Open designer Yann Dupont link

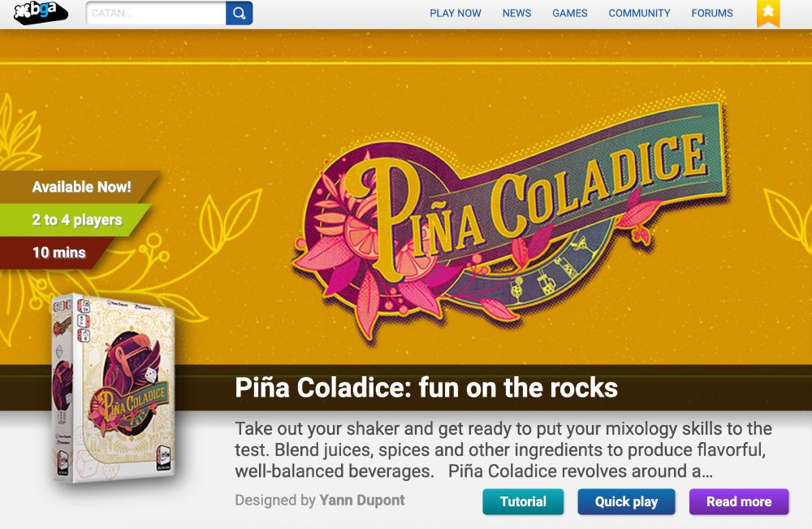[x=362, y=500]
